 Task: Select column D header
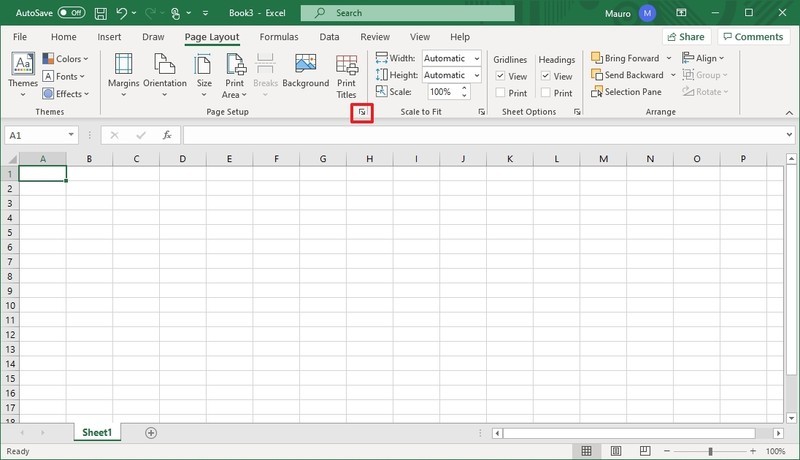[x=183, y=159]
